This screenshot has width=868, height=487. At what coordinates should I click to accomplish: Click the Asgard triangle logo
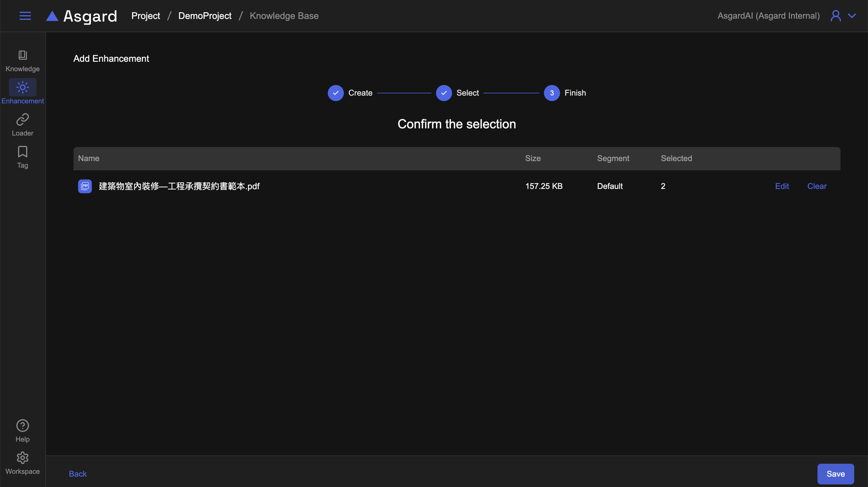click(52, 16)
